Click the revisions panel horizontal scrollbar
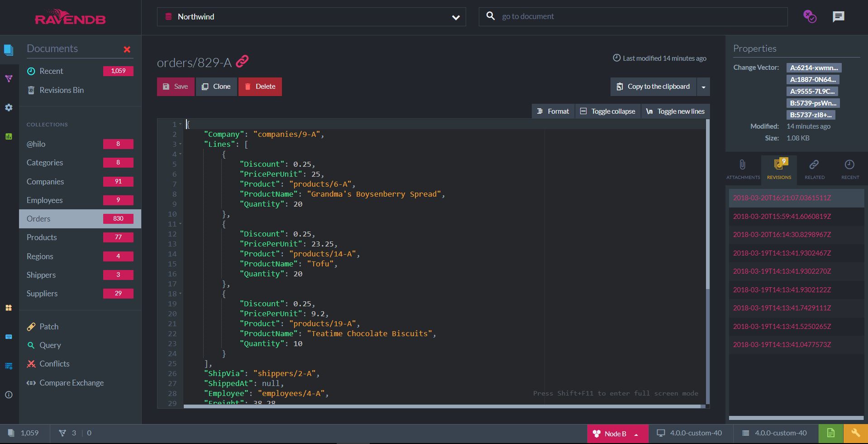868x444 pixels. [x=796, y=418]
